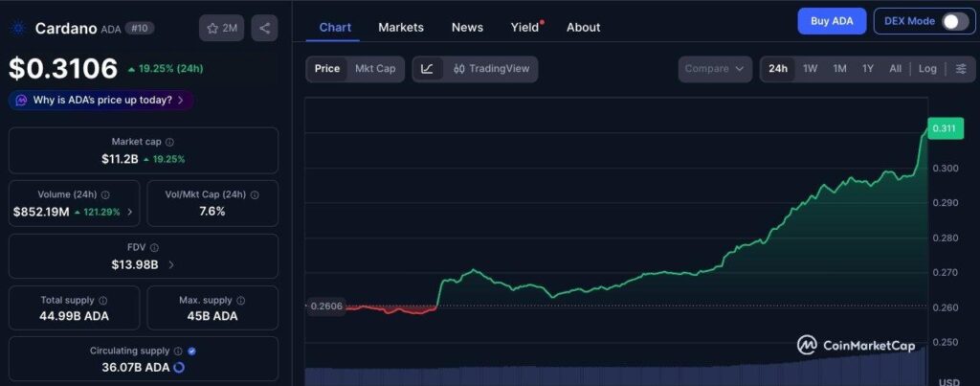Viewport: 980px width, 386px height.
Task: Select the line chart icon
Action: coord(428,69)
